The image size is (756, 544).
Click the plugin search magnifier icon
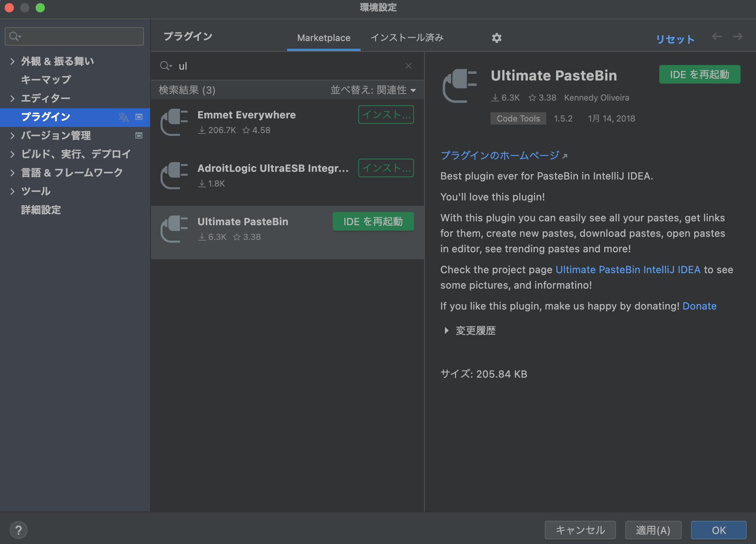click(x=165, y=66)
